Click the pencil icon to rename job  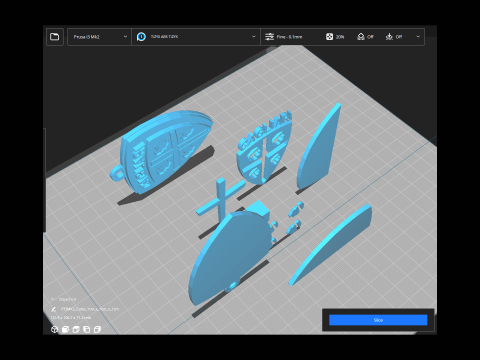click(x=53, y=309)
